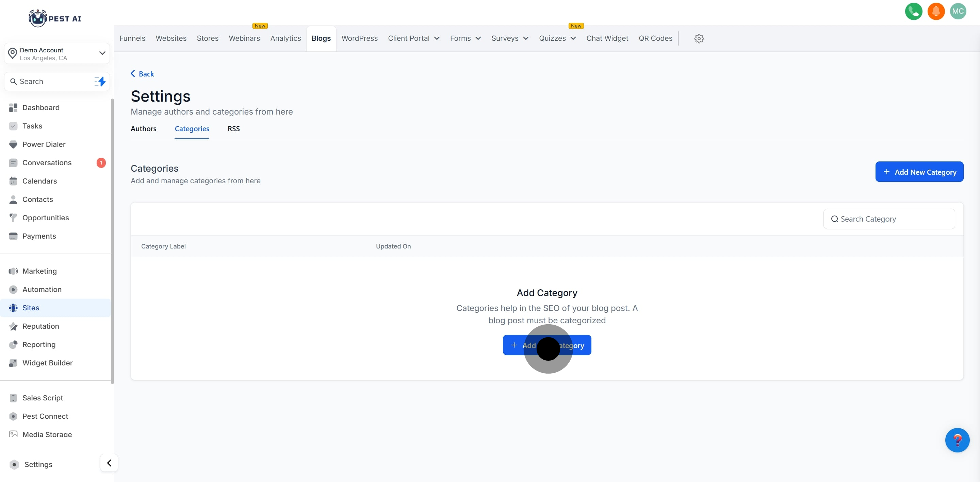This screenshot has height=482, width=980.
Task: Go back using the Back link
Action: pyautogui.click(x=143, y=74)
